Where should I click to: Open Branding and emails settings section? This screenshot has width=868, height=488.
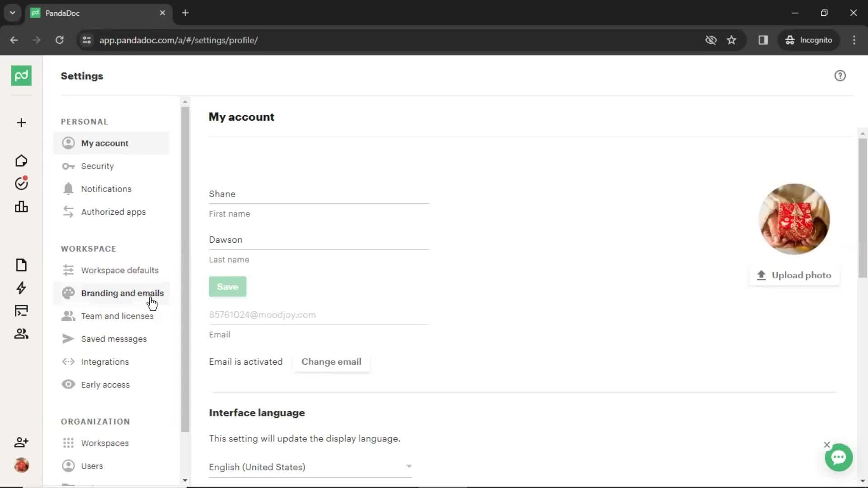point(122,293)
